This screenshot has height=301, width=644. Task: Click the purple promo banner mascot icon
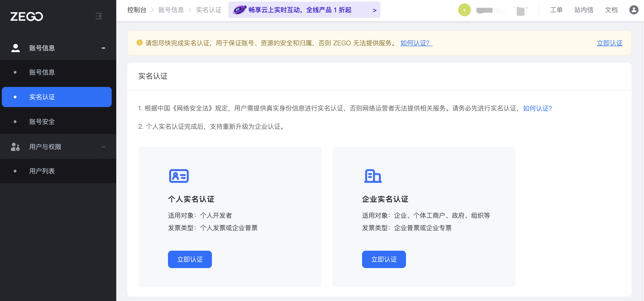coord(239,10)
